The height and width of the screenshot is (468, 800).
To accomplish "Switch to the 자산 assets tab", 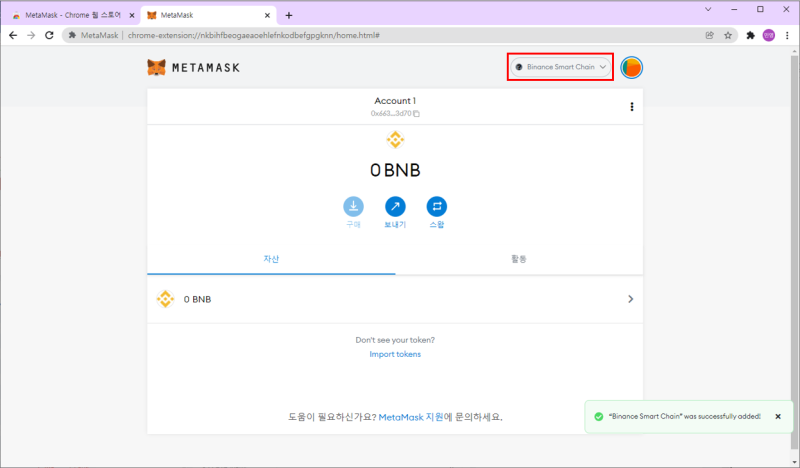I will (271, 259).
